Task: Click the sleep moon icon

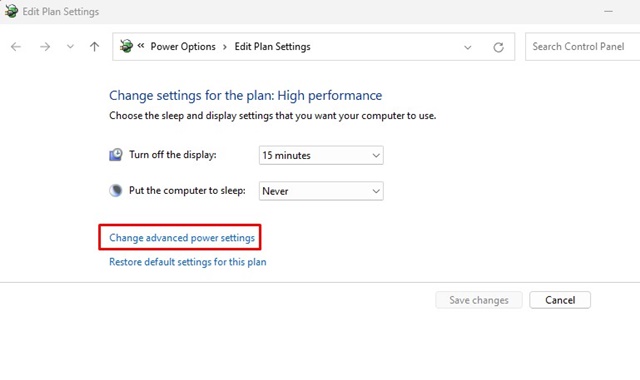Action: (116, 191)
